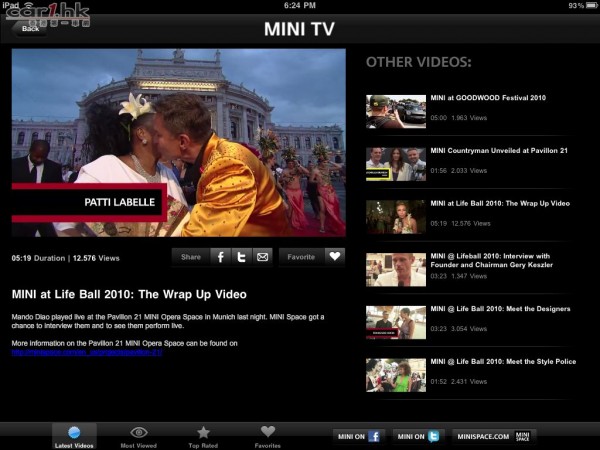This screenshot has width=600, height=450.
Task: Click the '01:56 2.033 Views' text
Action: [x=459, y=171]
